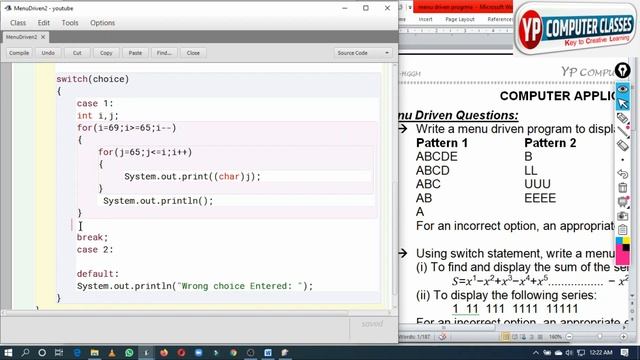
Task: Click the Undo button in BlueJ toolbar
Action: coord(48,53)
